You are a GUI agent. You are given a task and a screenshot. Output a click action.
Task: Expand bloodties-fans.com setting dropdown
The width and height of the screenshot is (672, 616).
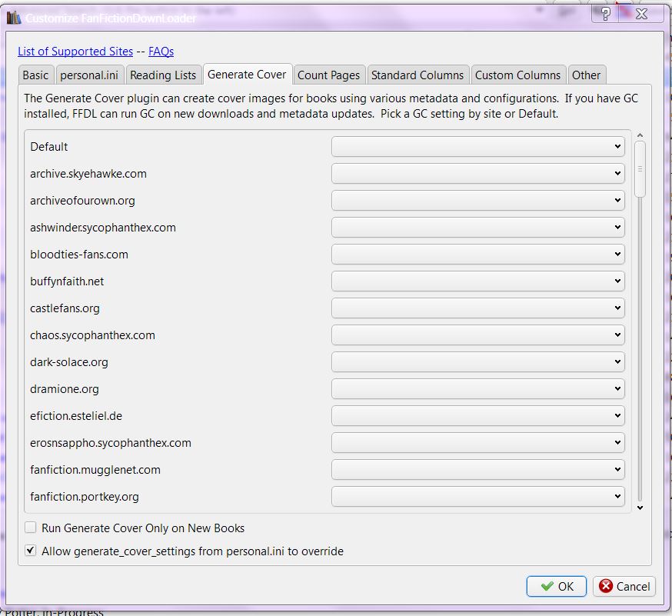[477, 255]
